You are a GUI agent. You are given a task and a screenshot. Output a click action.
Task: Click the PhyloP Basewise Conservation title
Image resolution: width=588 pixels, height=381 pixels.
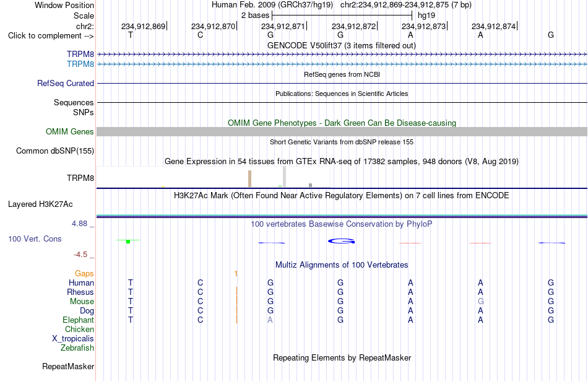[342, 224]
